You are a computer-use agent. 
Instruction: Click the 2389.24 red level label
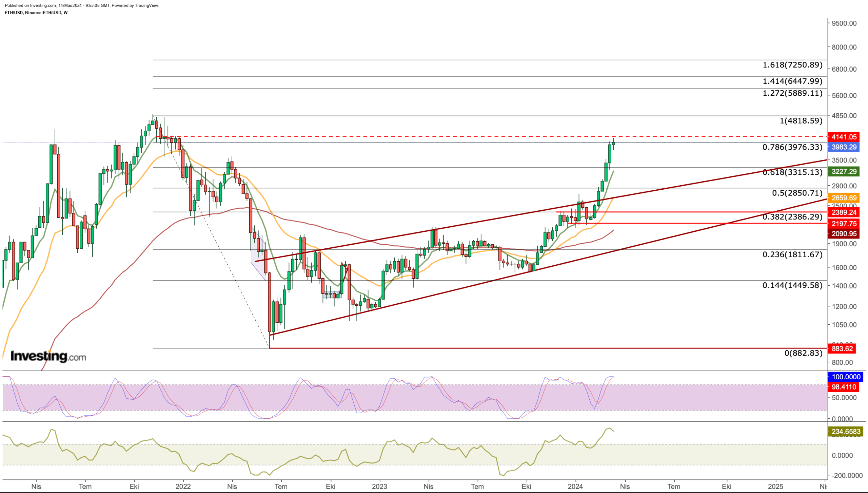[x=844, y=212]
